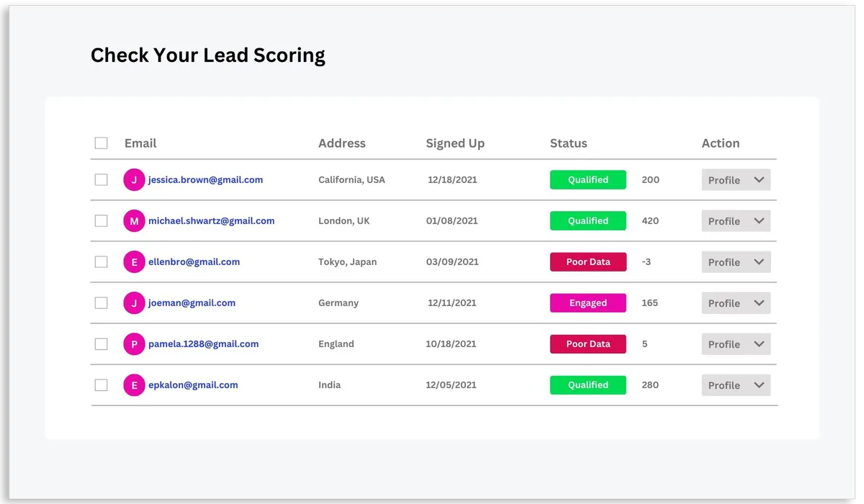Click the 01/08/2021 signed up date
Viewport: 864px width, 504px height.
pos(451,221)
